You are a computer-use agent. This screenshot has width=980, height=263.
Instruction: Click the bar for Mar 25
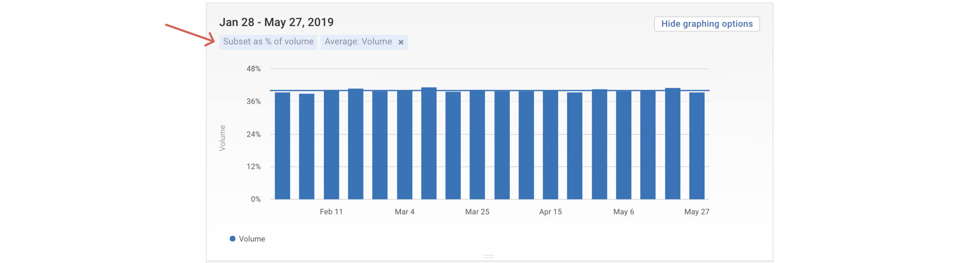pyautogui.click(x=477, y=144)
